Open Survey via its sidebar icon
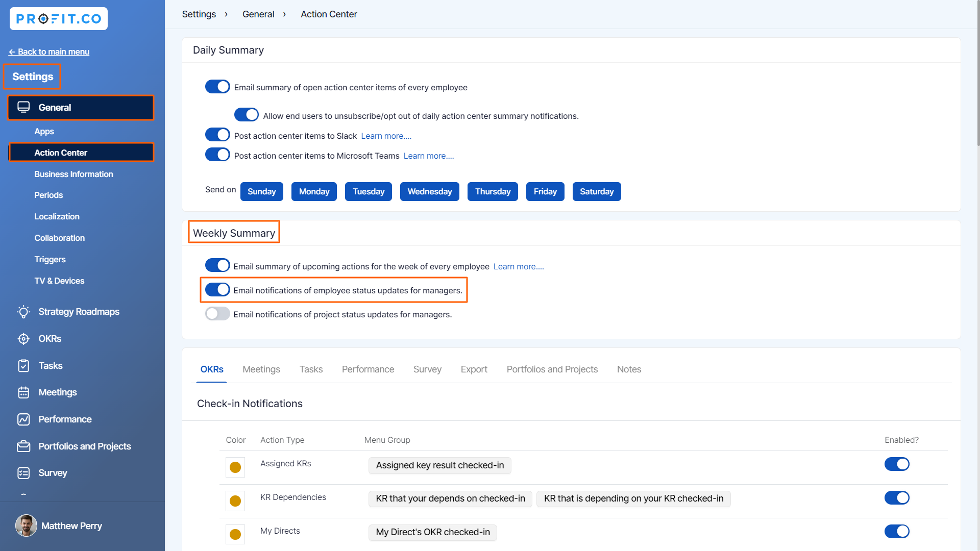980x551 pixels. [23, 473]
